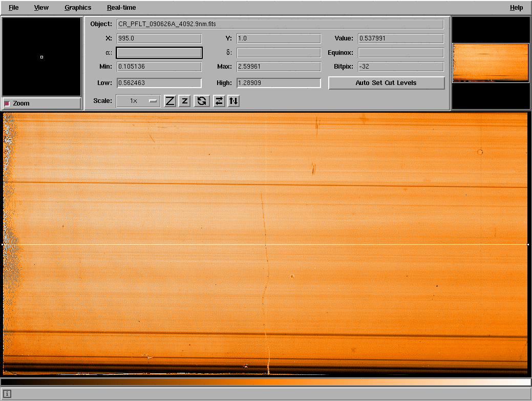
Task: Click the High cut level field
Action: coord(279,83)
